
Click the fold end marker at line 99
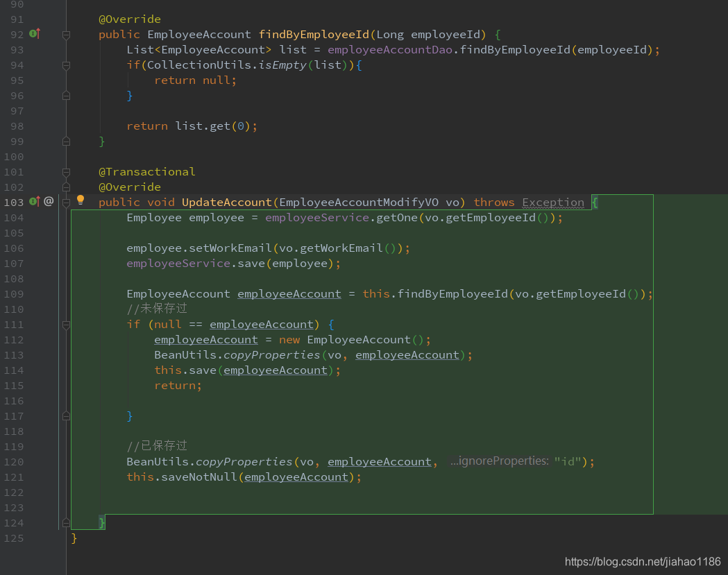(67, 141)
